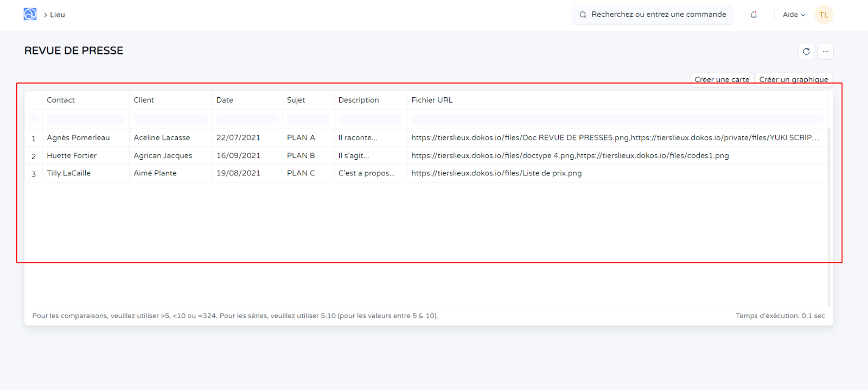Viewport: 868px width, 390px height.
Task: Expand the Aide help dropdown
Action: (x=794, y=15)
